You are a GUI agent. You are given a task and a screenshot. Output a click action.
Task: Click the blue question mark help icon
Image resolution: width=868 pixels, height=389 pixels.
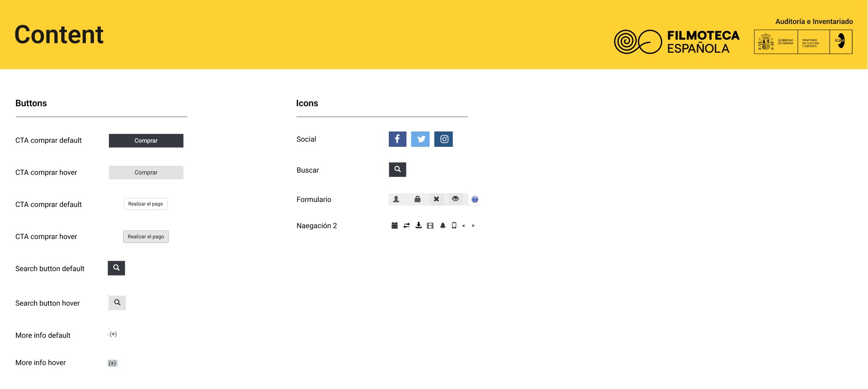click(x=475, y=199)
